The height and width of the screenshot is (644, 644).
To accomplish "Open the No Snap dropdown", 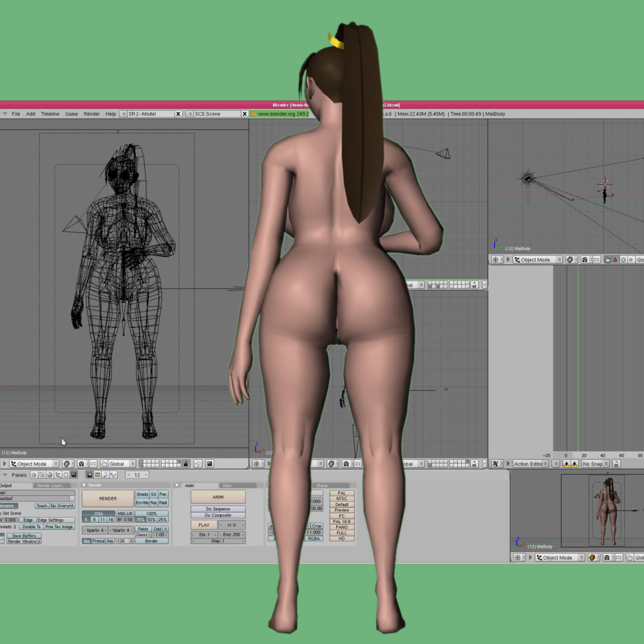I will pos(595,464).
